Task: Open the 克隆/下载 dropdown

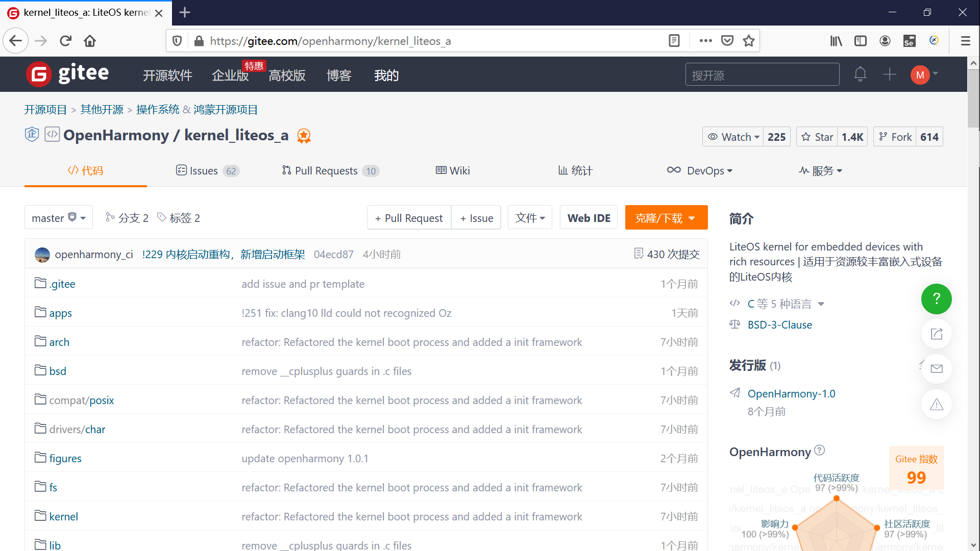Action: pyautogui.click(x=666, y=218)
